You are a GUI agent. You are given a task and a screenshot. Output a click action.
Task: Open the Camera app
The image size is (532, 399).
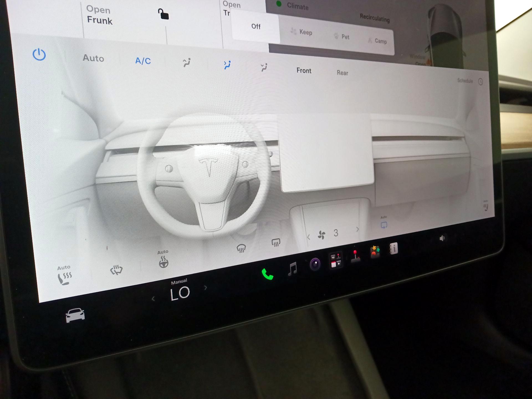(x=315, y=264)
